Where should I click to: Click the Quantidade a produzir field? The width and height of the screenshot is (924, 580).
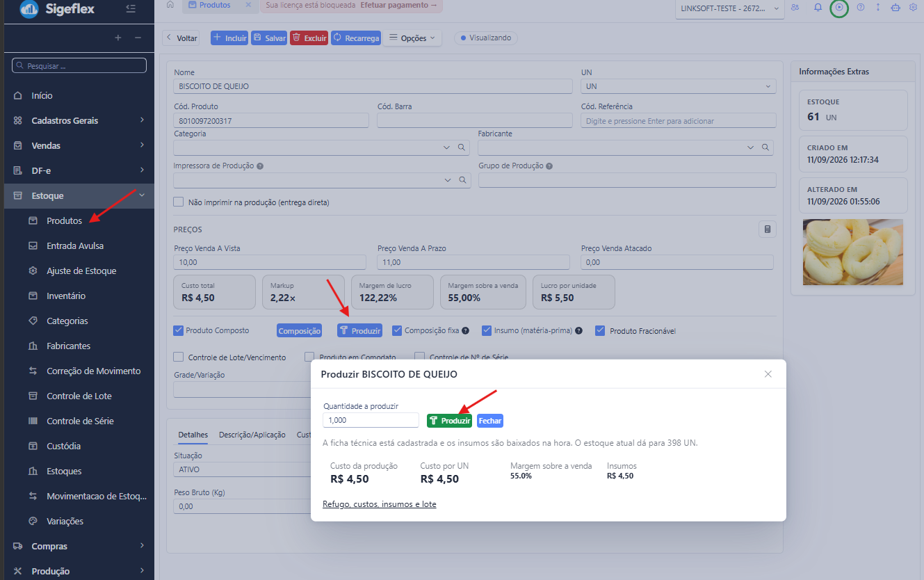371,420
